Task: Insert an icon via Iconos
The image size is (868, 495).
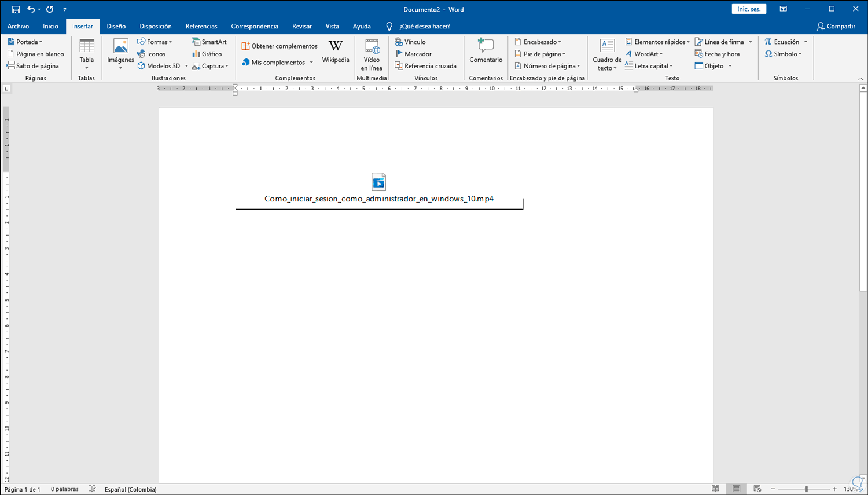Action: pyautogui.click(x=152, y=54)
